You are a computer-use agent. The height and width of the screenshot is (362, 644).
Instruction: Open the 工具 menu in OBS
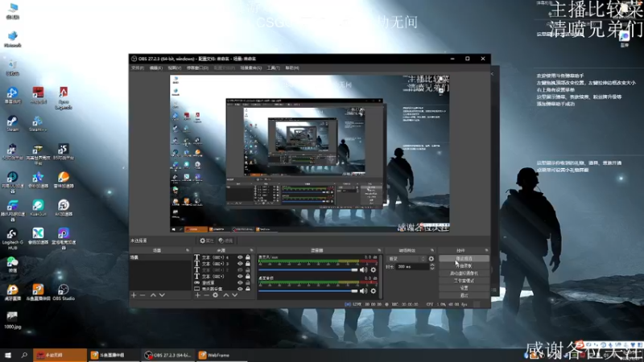pyautogui.click(x=273, y=68)
